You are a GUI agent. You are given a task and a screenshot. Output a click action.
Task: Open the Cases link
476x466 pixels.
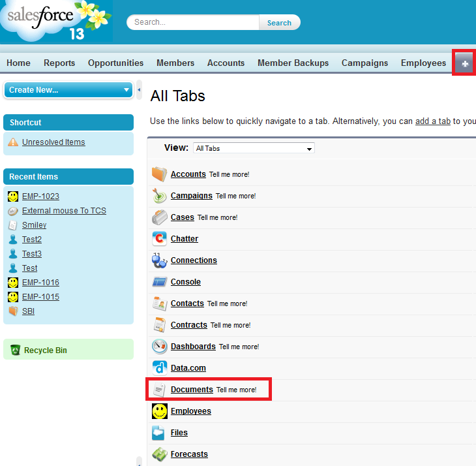(183, 217)
